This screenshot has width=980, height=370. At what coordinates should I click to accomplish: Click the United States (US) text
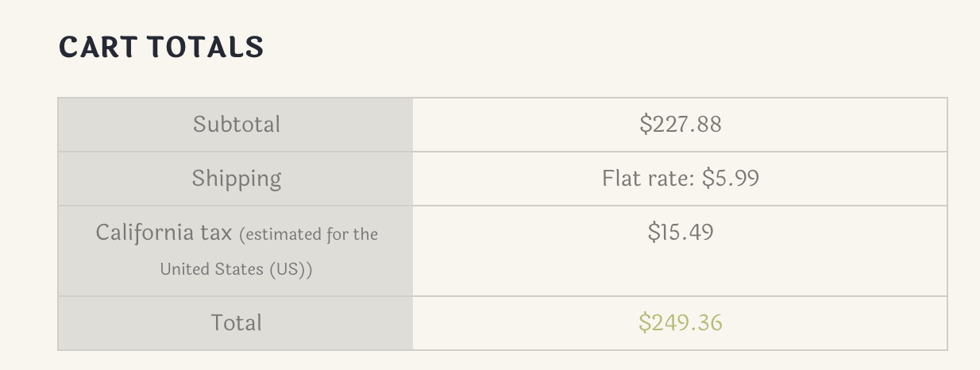pos(236,269)
